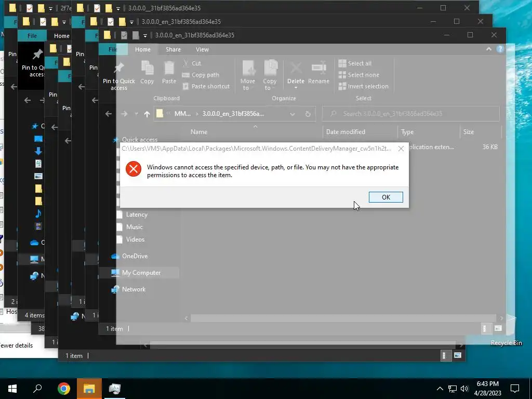Click the Forward navigation arrow
Screen dimensions: 532x399
[x=125, y=114]
